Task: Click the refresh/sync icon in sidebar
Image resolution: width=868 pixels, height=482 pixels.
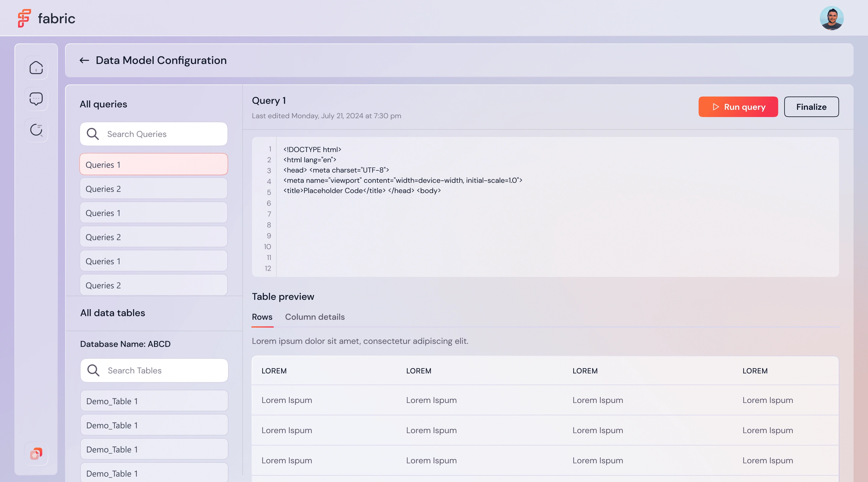Action: 36,129
